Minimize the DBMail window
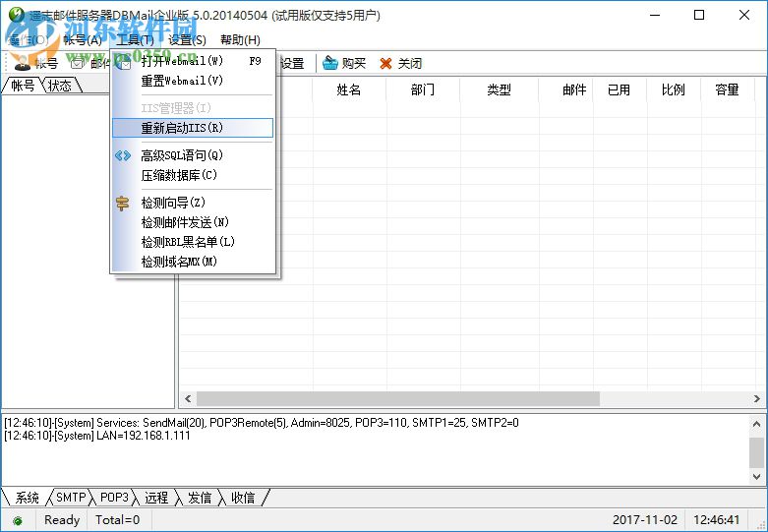768x532 pixels. point(654,15)
